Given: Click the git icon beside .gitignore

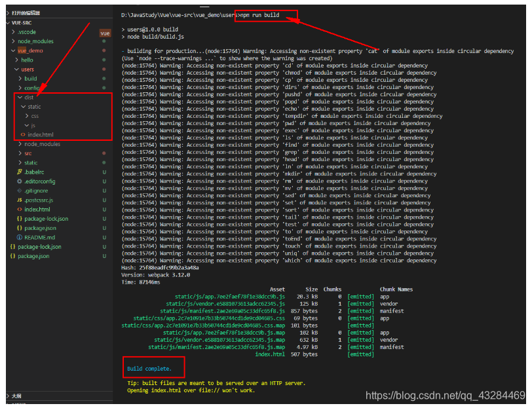Looking at the screenshot, I should pyautogui.click(x=20, y=191).
